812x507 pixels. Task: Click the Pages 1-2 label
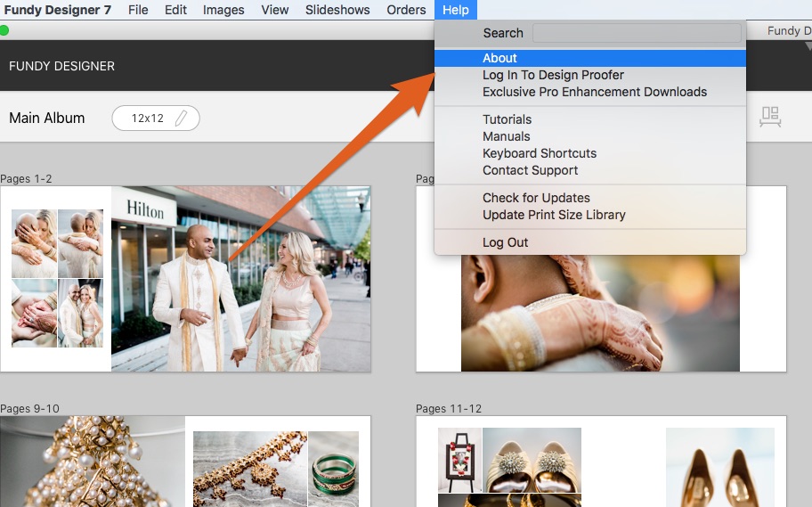pos(26,179)
